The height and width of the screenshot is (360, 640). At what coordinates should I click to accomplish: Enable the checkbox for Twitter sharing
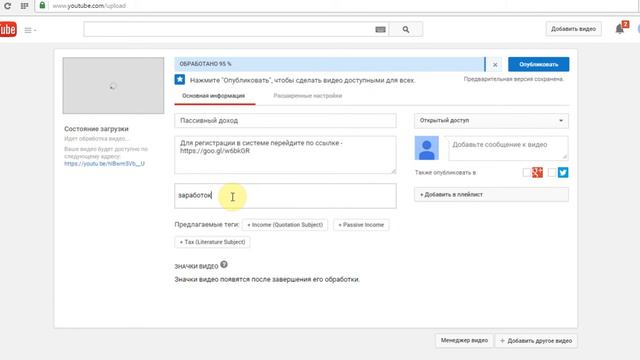point(552,173)
